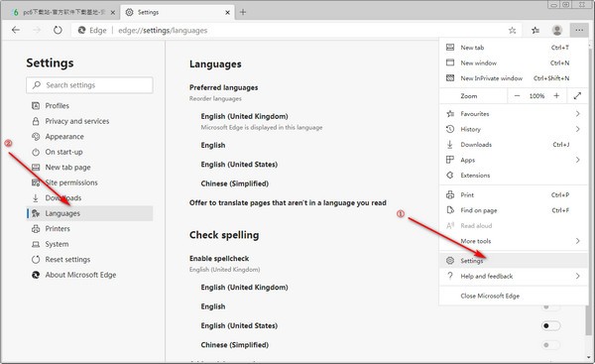Choose Downloads from menu
595x364 pixels.
point(514,145)
